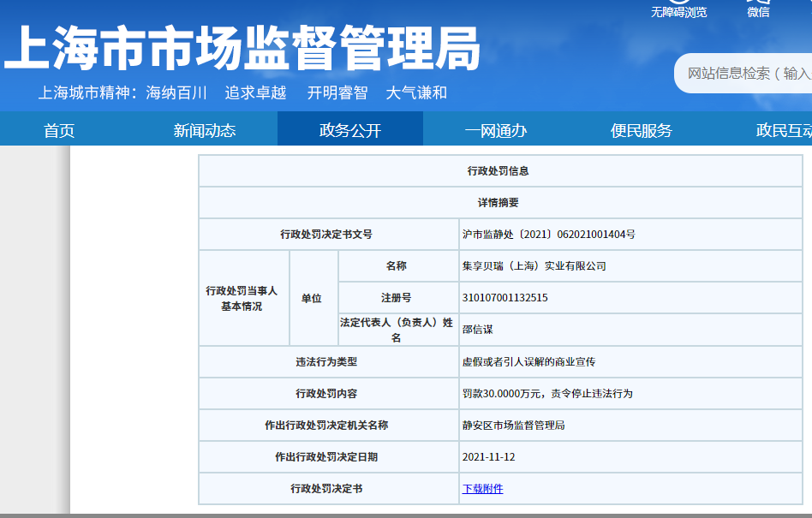Go to the 首页 home tab
Image resolution: width=812 pixels, height=518 pixels.
[59, 130]
